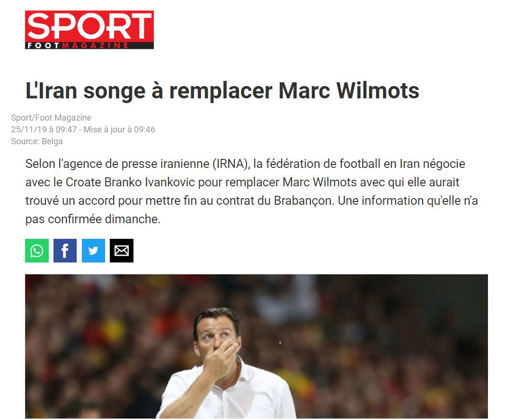Viewport: 532px width, 419px height.
Task: Open the Marc Wilmots article photo
Action: pyautogui.click(x=257, y=346)
